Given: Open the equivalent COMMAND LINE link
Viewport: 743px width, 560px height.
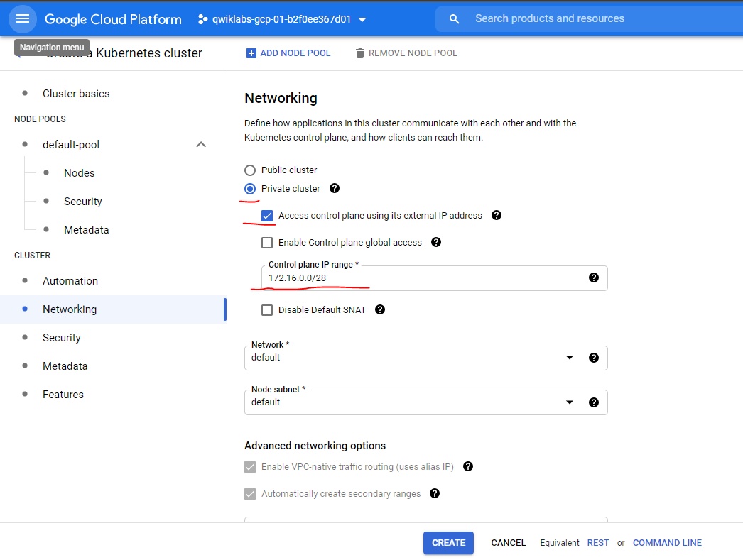Looking at the screenshot, I should (x=667, y=543).
